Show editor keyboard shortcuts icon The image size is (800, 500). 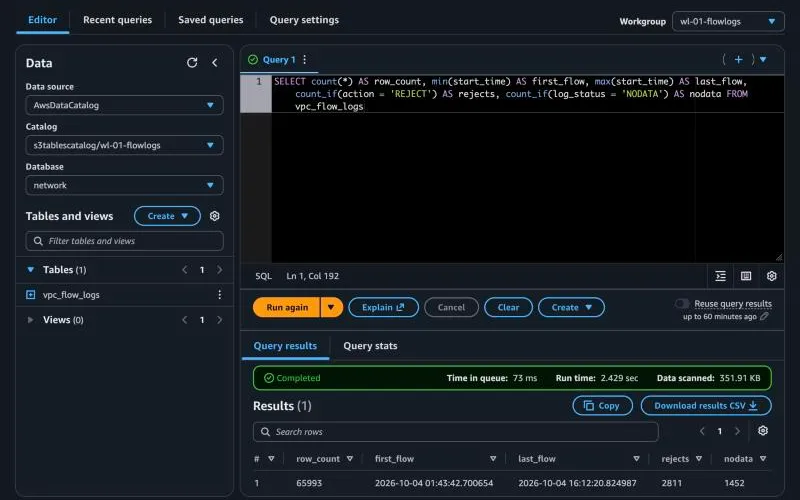point(746,276)
